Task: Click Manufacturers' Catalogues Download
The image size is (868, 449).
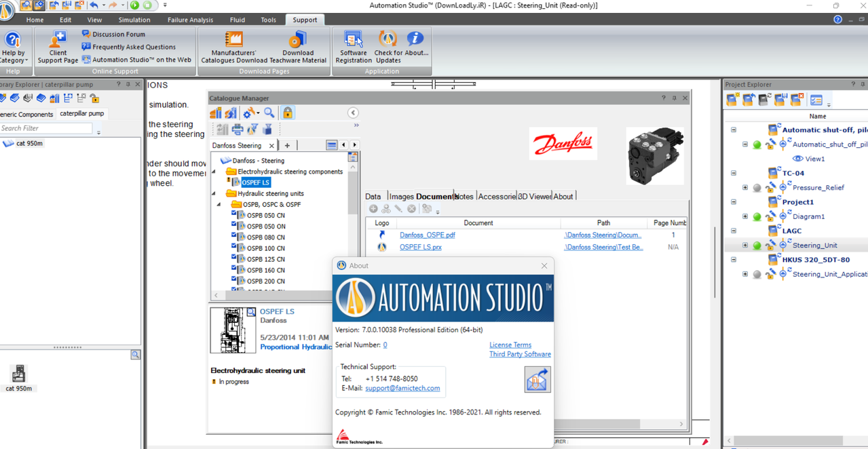Action: tap(234, 47)
